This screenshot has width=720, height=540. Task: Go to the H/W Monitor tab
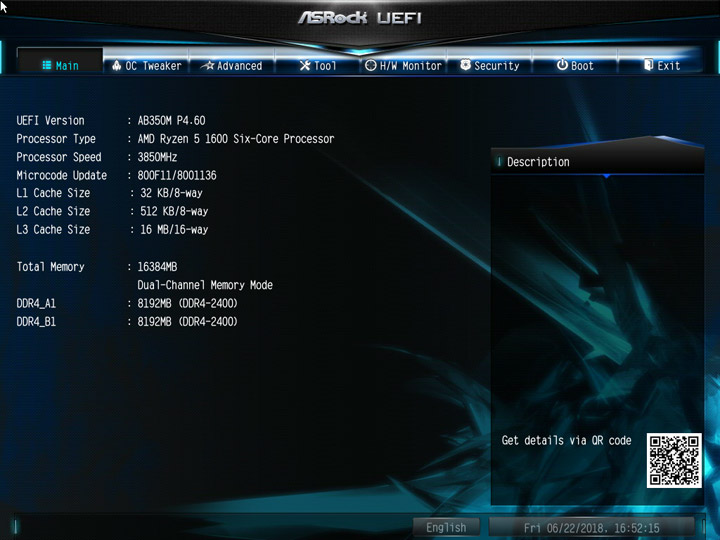(x=404, y=63)
